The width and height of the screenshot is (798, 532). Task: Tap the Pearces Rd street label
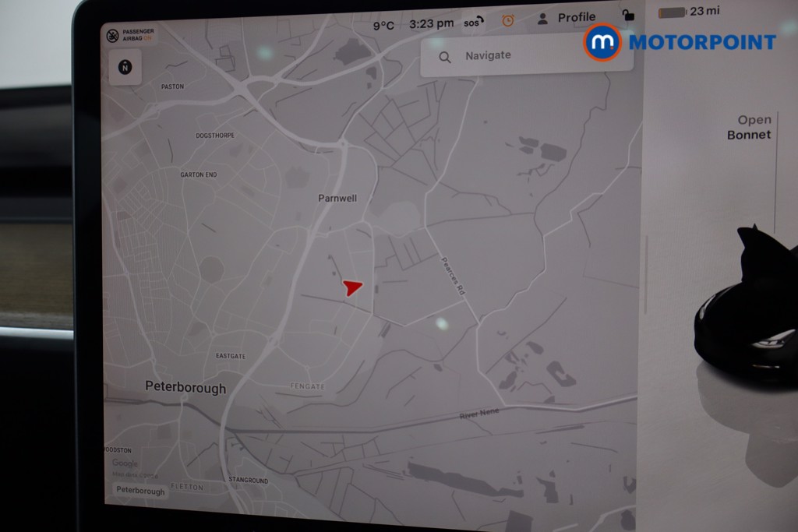pos(453,275)
